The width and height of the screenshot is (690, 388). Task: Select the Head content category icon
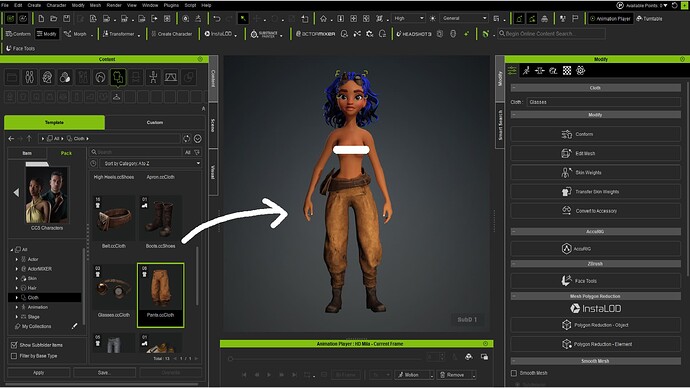pyautogui.click(x=47, y=77)
